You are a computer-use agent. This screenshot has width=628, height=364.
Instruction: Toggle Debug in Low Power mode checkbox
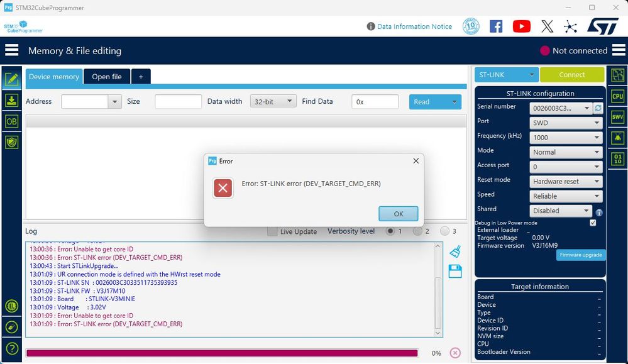click(x=593, y=223)
